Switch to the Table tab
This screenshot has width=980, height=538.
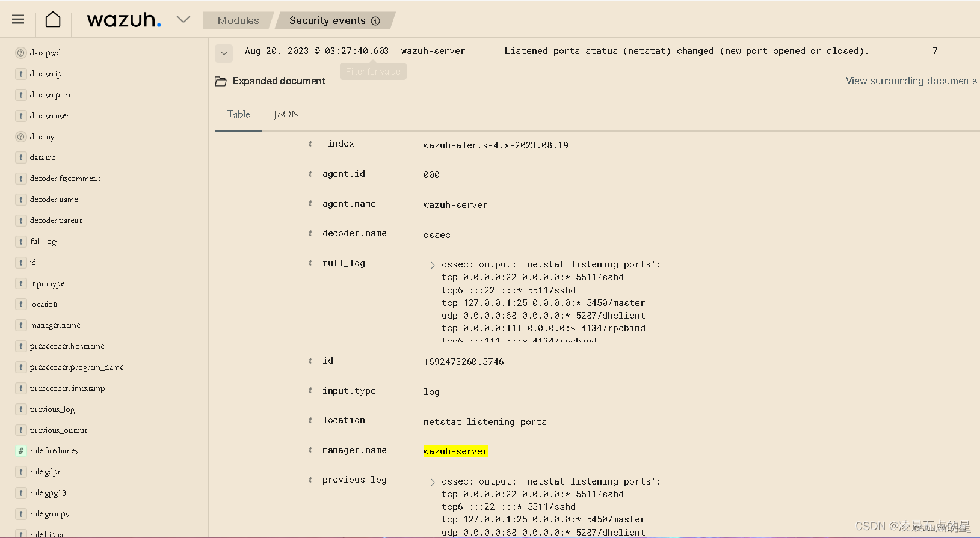pyautogui.click(x=238, y=114)
